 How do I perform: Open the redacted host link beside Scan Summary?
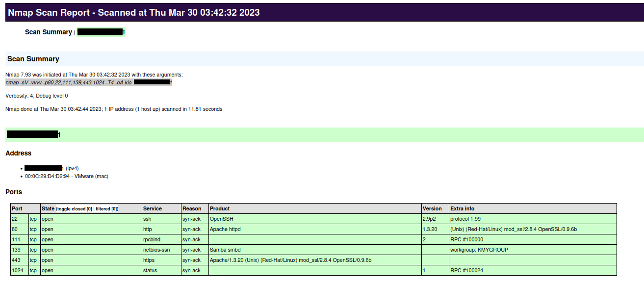point(101,32)
